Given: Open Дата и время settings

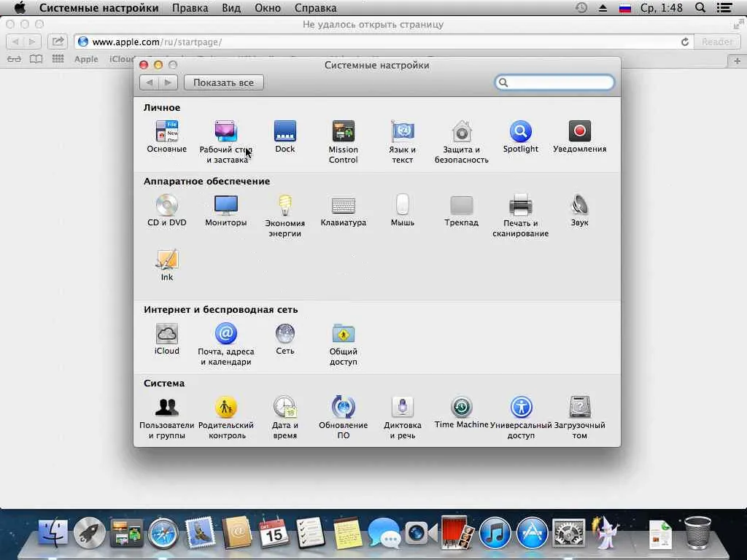Looking at the screenshot, I should 285,418.
